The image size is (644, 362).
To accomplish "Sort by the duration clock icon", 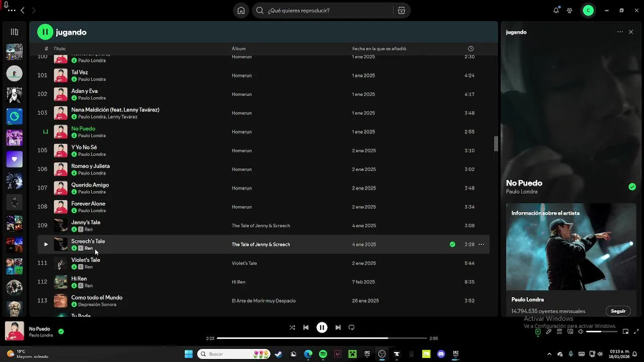I will click(471, 49).
